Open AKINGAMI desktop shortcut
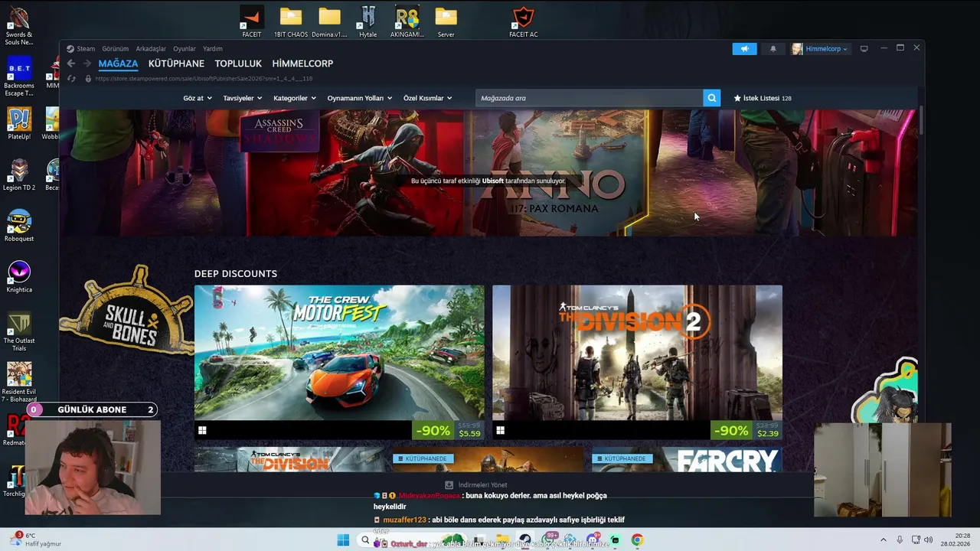This screenshot has height=551, width=980. pyautogui.click(x=407, y=21)
